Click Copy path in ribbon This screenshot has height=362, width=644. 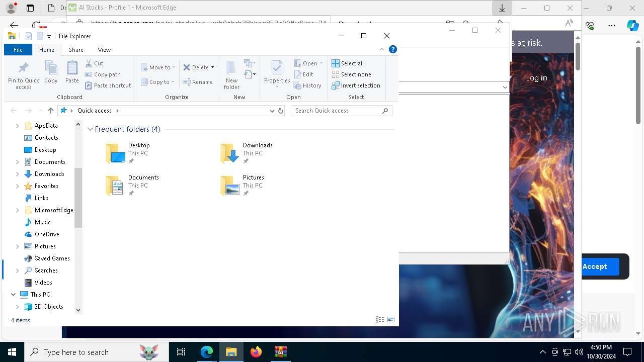point(103,74)
